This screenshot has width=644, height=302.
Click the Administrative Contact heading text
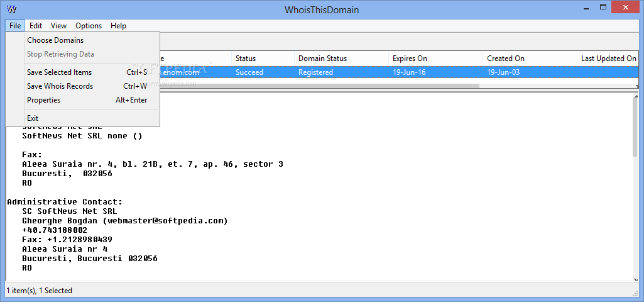click(x=65, y=201)
